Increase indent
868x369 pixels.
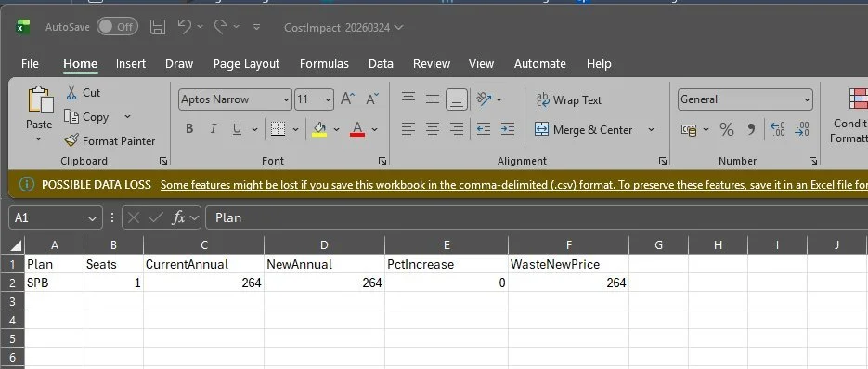point(508,129)
